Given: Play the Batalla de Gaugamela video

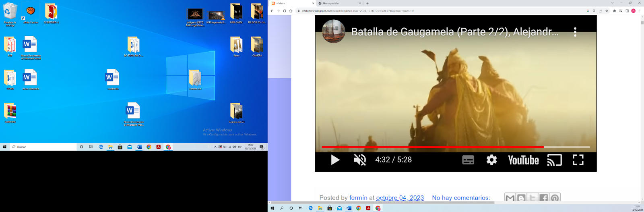Looking at the screenshot, I should [x=335, y=160].
